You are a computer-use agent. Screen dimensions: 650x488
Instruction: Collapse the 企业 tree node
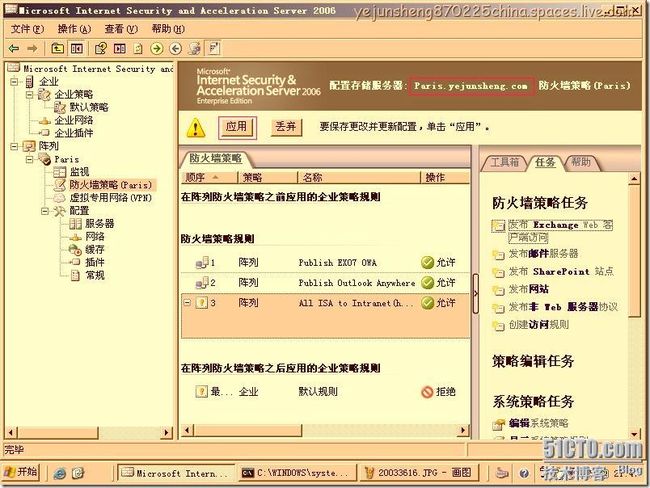tap(15, 82)
